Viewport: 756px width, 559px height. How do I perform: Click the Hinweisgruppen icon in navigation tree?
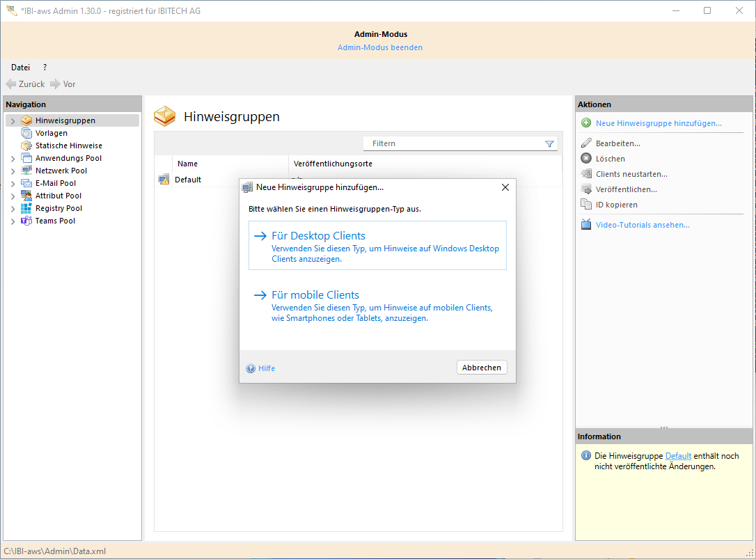point(26,120)
